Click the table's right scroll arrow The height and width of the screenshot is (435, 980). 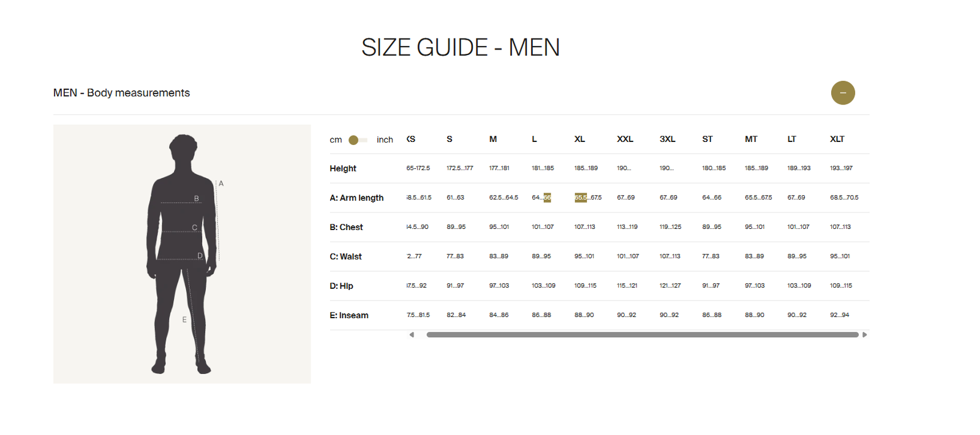[864, 335]
